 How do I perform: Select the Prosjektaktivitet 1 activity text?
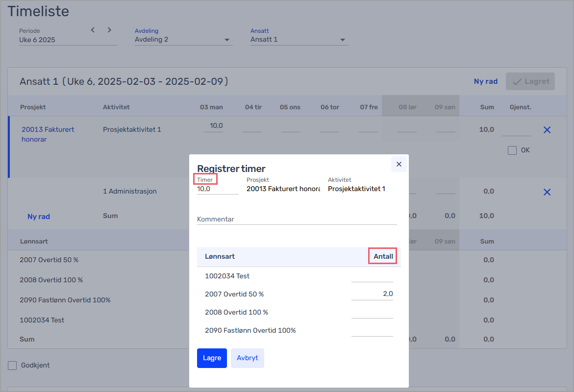point(132,129)
